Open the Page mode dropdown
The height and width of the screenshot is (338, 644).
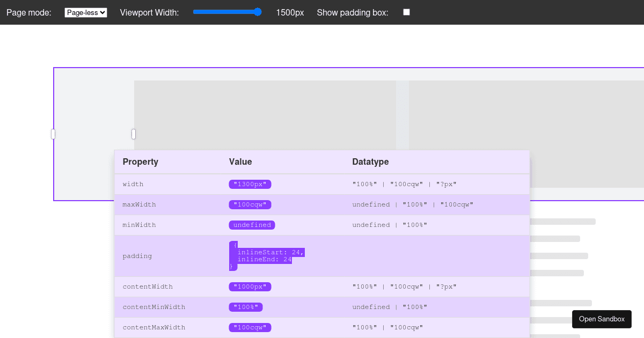pyautogui.click(x=86, y=12)
